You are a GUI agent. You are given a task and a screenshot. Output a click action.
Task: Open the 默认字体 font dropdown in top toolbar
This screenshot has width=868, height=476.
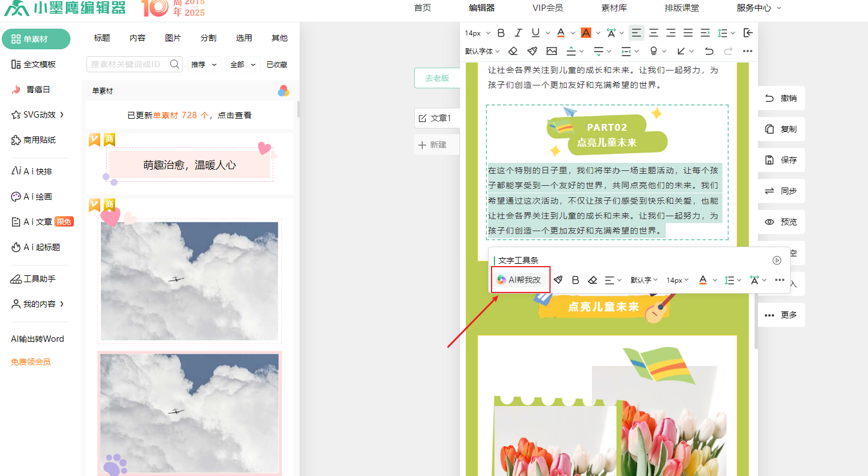coord(482,51)
